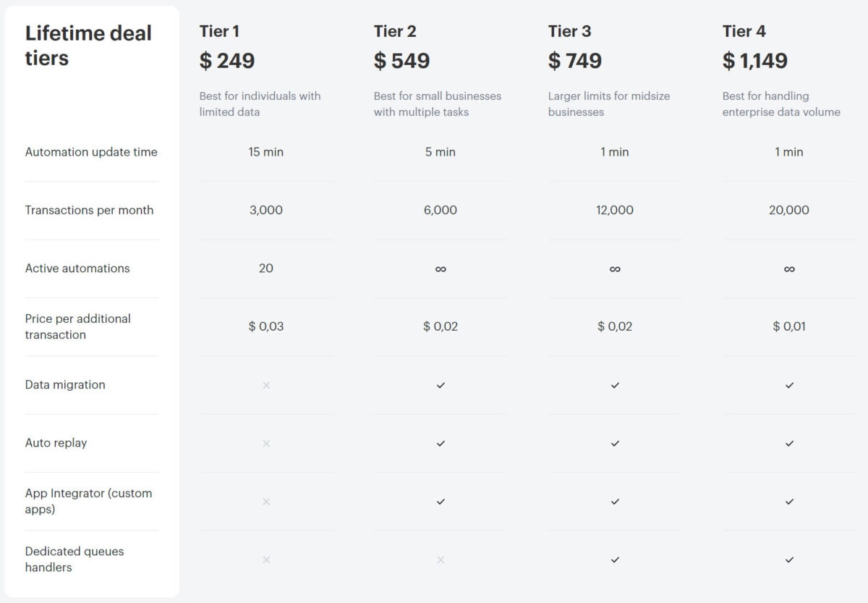Screen dimensions: 868x603
Task: Click the Tier 1 Auto replay cross icon
Action: [266, 443]
